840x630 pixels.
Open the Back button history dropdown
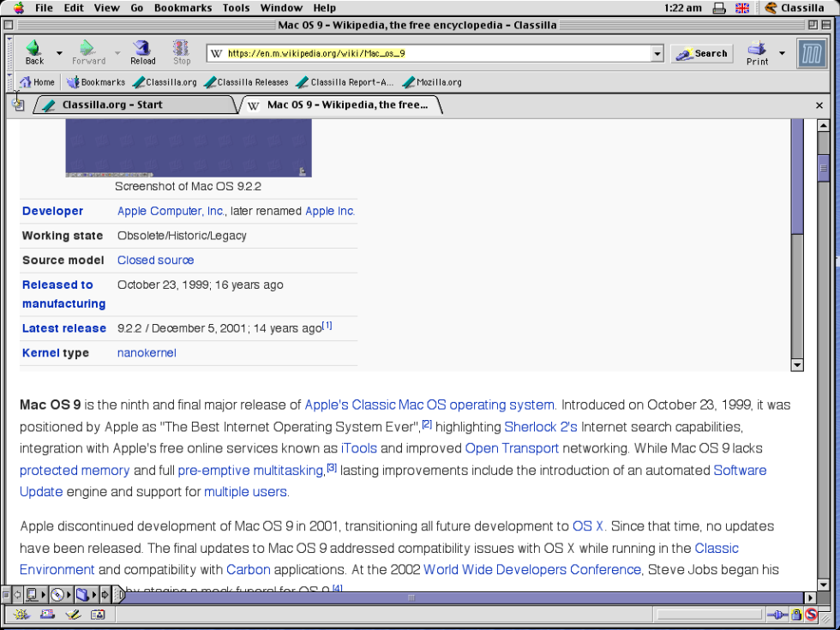click(58, 53)
